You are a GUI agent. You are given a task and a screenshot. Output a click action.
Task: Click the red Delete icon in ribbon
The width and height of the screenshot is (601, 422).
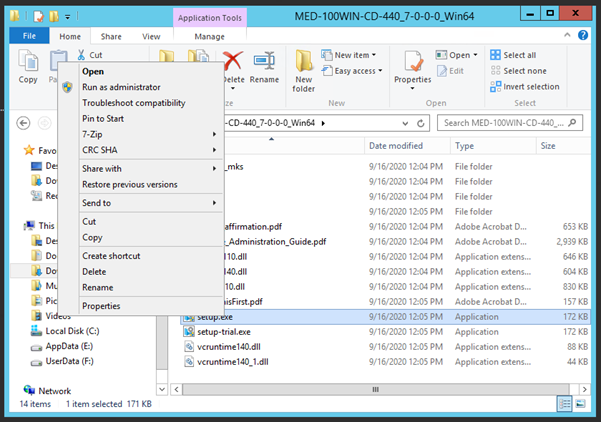[233, 61]
